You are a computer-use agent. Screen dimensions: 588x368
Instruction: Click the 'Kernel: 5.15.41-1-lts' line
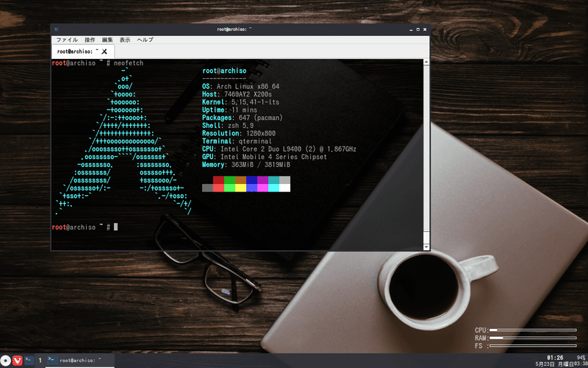(x=241, y=102)
